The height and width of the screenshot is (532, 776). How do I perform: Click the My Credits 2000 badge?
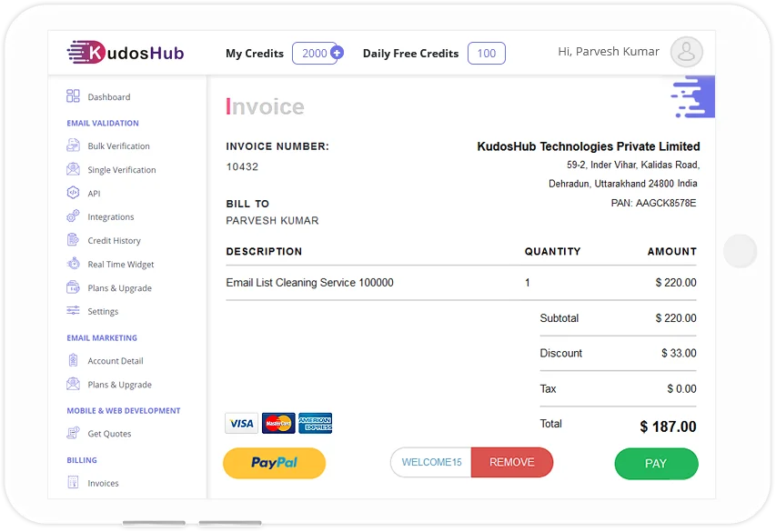click(315, 53)
